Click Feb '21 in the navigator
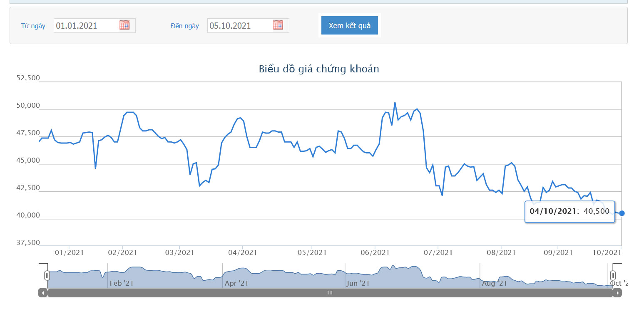The width and height of the screenshot is (644, 309). [122, 283]
